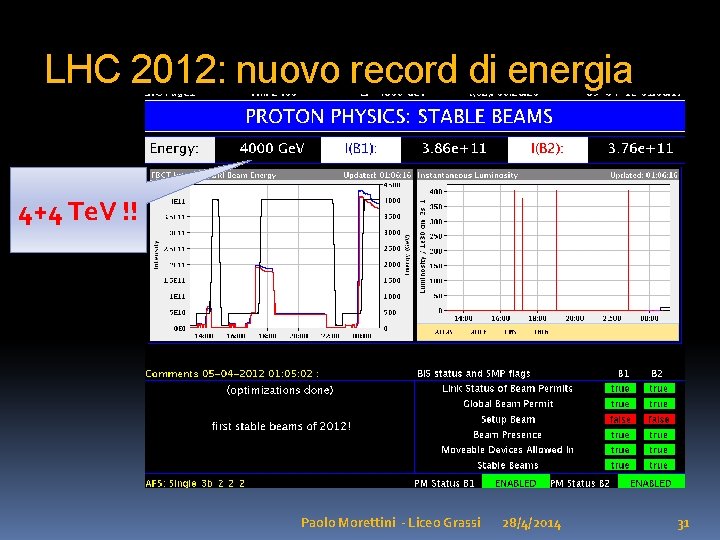The height and width of the screenshot is (540, 720).
Task: Click the "PROTON PHYSICS: STABLE BEAMS" banner
Action: (x=415, y=116)
